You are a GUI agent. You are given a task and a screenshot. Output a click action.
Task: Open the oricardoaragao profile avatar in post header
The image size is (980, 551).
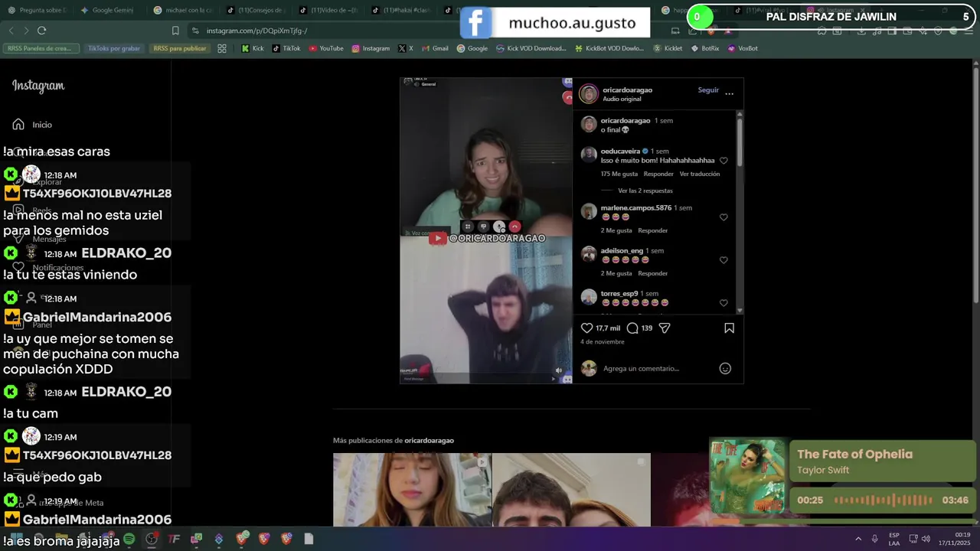coord(589,94)
